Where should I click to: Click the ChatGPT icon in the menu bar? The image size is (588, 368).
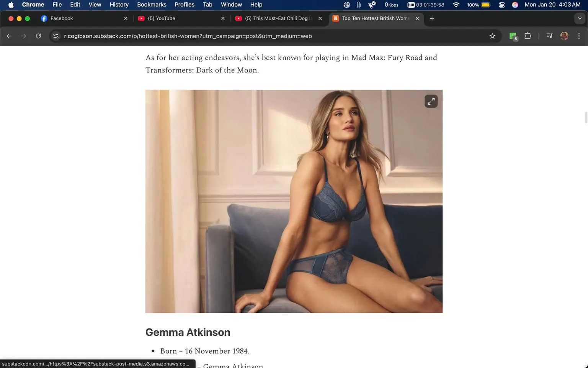(x=346, y=5)
